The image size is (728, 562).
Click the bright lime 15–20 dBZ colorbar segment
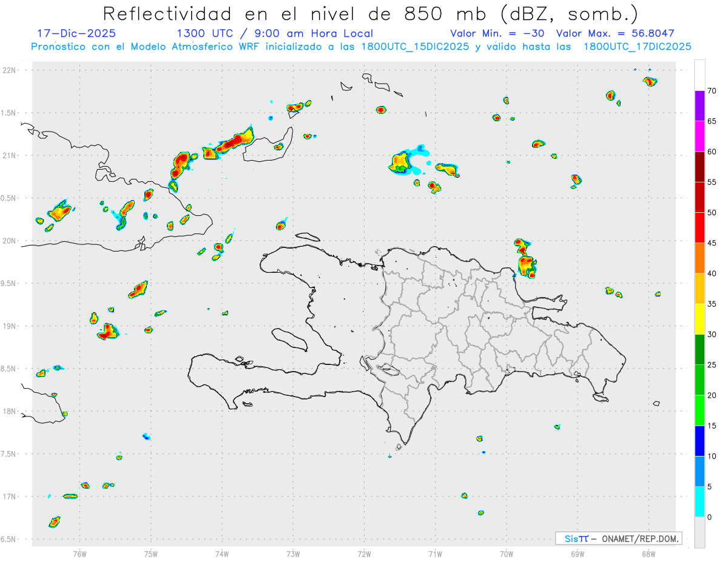coord(699,410)
